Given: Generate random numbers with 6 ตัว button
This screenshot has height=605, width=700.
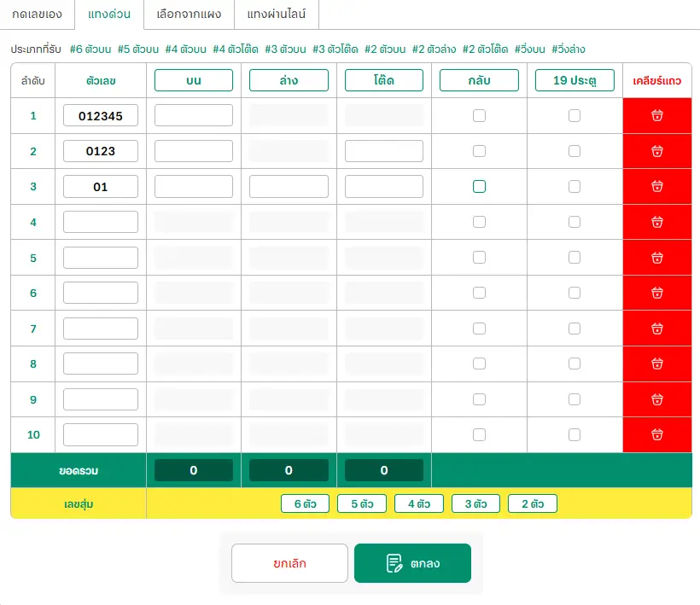Looking at the screenshot, I should click(305, 503).
